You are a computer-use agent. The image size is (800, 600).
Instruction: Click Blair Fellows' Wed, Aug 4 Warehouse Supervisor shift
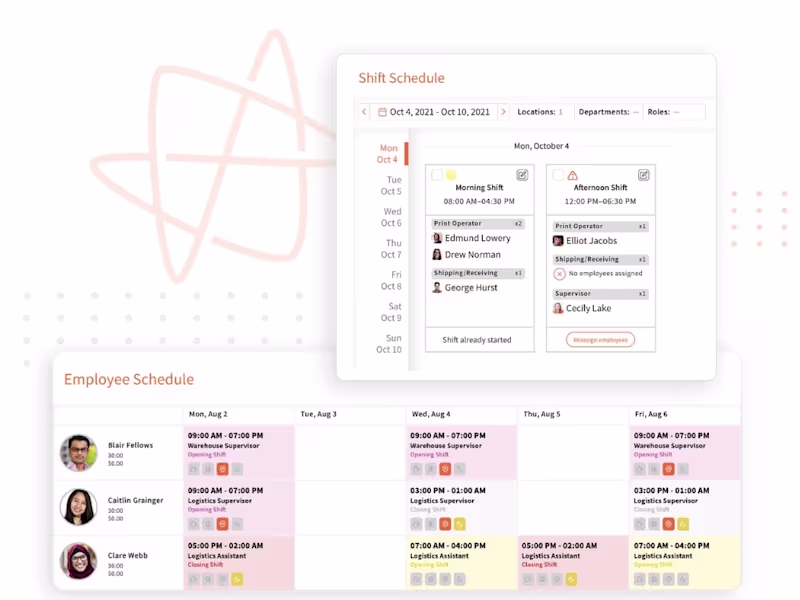coord(462,453)
